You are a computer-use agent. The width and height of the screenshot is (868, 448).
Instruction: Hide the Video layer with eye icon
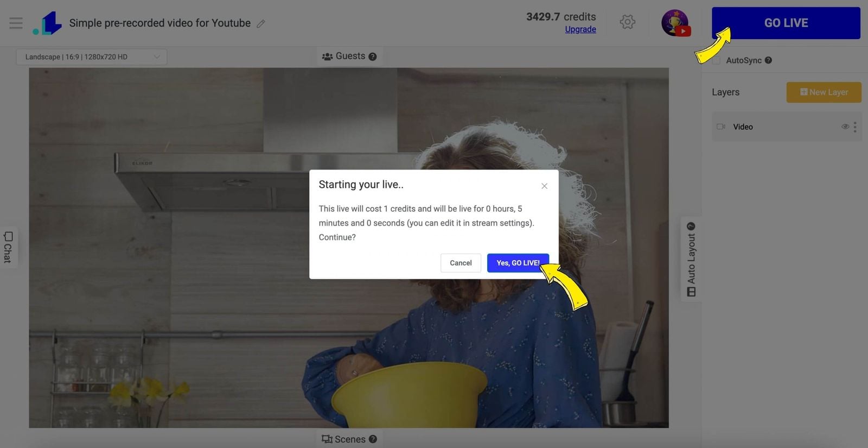845,127
